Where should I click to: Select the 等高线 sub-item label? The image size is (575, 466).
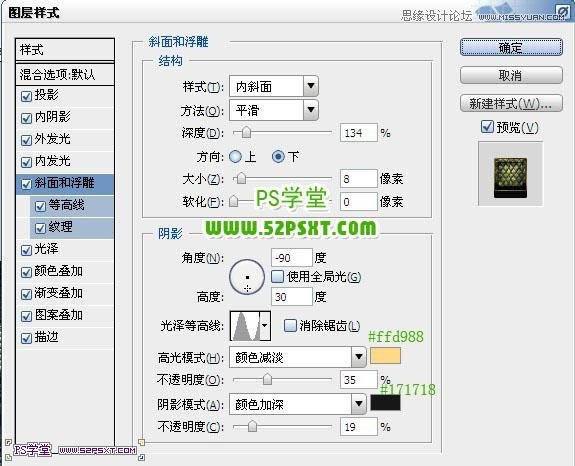[x=66, y=205]
